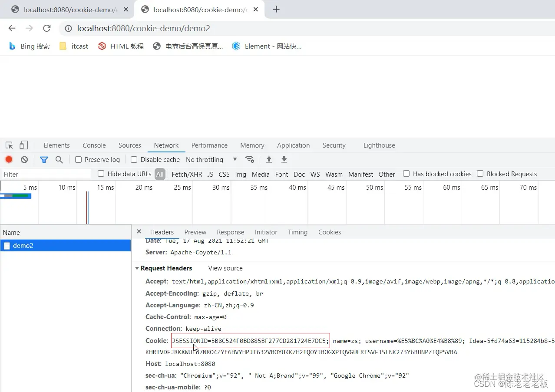Screen dimensions: 555x392
Task: Switch to the Security panel
Action: 334,145
